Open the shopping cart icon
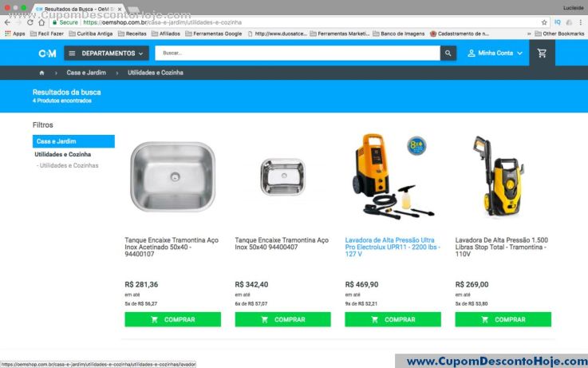The height and width of the screenshot is (368, 588). point(542,53)
